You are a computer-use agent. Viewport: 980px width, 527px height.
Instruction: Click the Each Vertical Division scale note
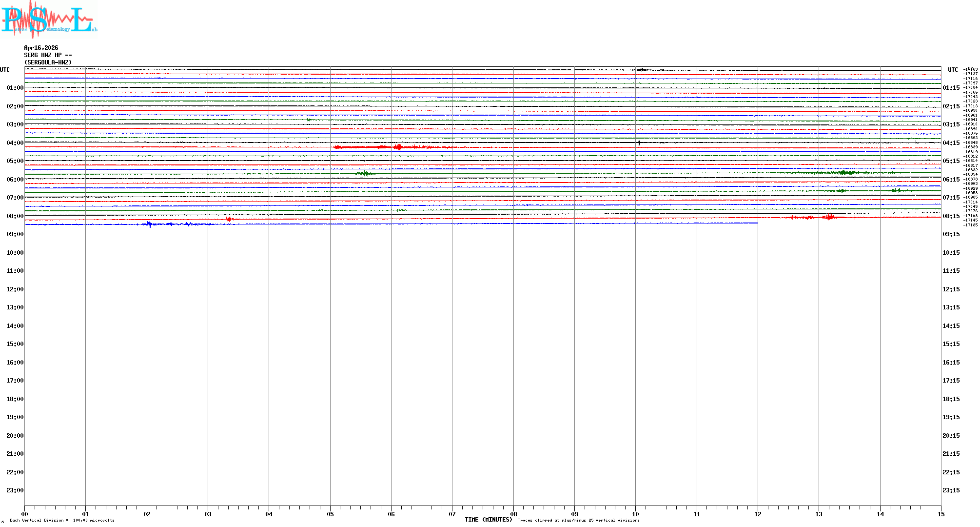62,520
